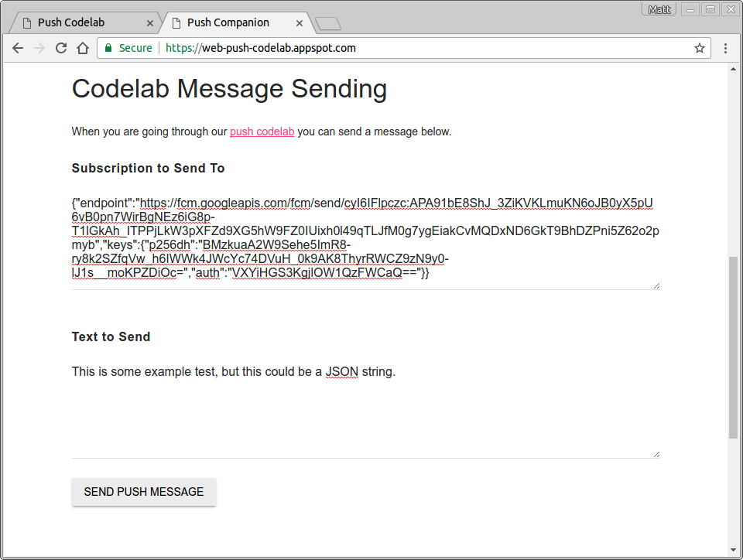This screenshot has width=743, height=560.
Task: Click the browser back arrow
Action: 18,48
